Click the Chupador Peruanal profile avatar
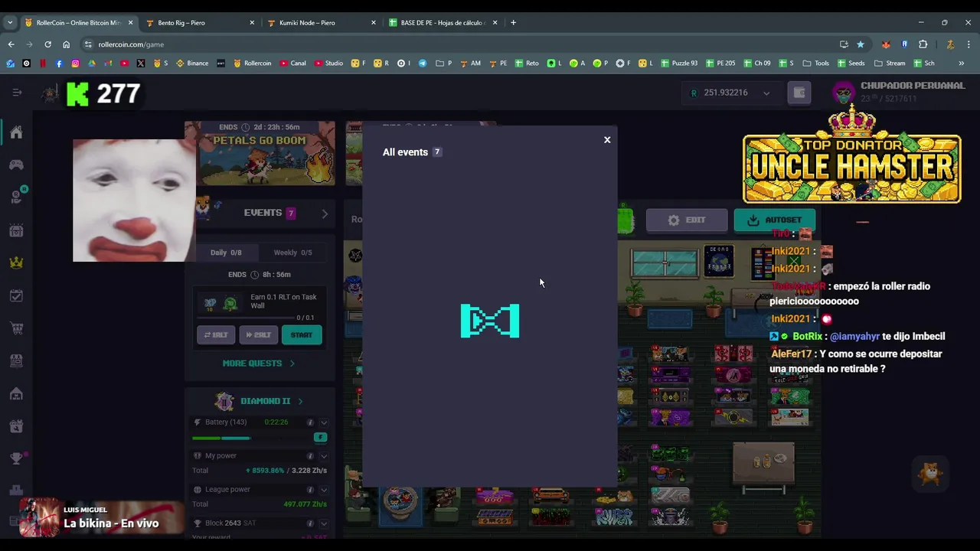 [x=844, y=93]
